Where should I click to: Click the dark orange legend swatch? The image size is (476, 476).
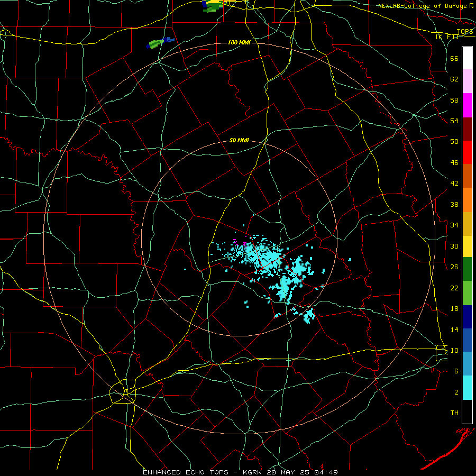[x=467, y=176]
